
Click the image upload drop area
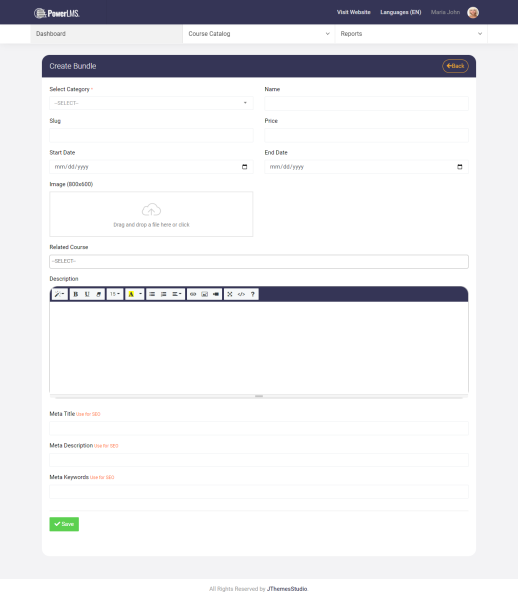(x=151, y=214)
